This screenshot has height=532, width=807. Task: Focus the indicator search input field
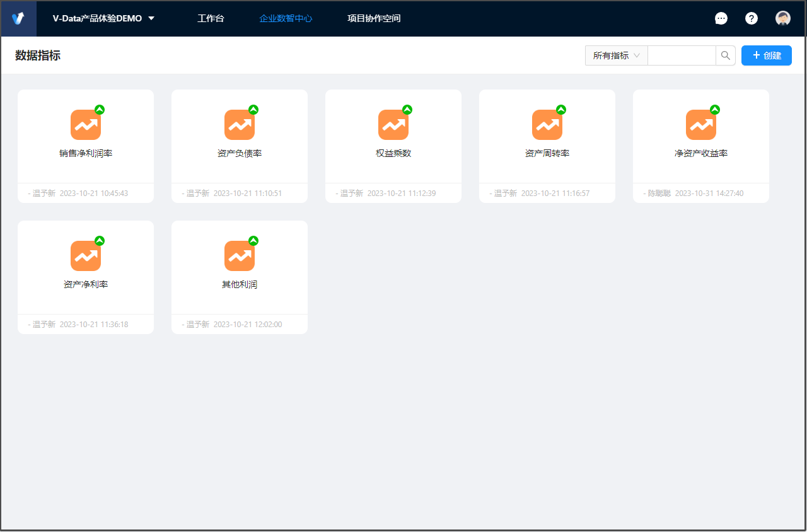pyautogui.click(x=682, y=55)
